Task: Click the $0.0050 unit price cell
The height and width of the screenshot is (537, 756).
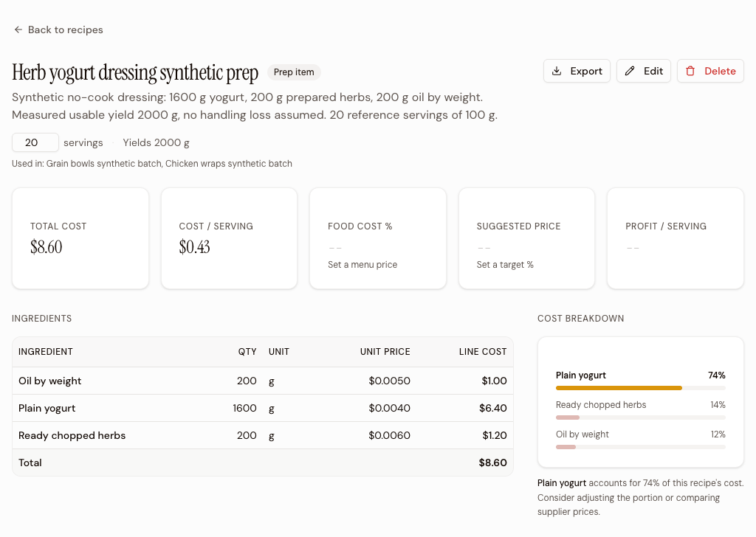Action: click(x=390, y=381)
